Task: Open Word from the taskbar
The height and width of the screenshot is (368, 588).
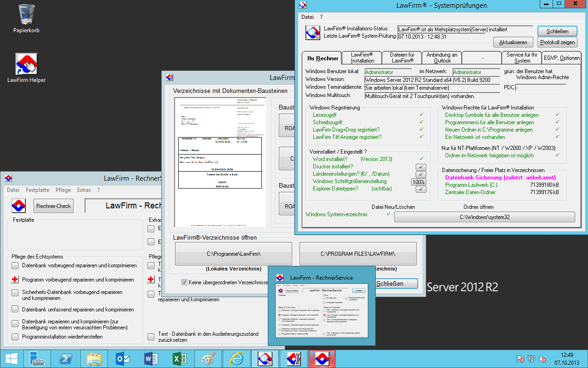Action: pyautogui.click(x=151, y=359)
